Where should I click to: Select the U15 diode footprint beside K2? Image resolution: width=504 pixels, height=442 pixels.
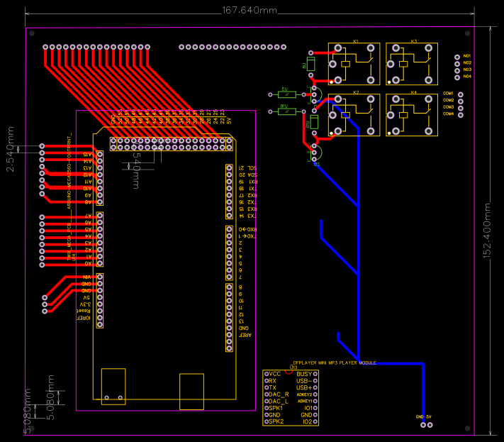[314, 122]
